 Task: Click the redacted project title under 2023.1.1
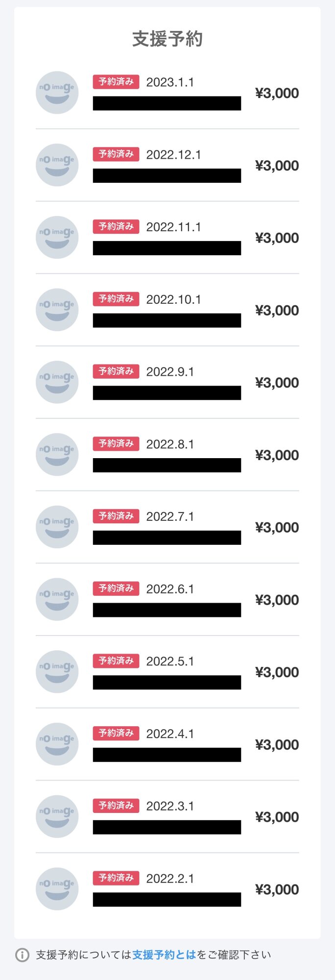coord(167,103)
